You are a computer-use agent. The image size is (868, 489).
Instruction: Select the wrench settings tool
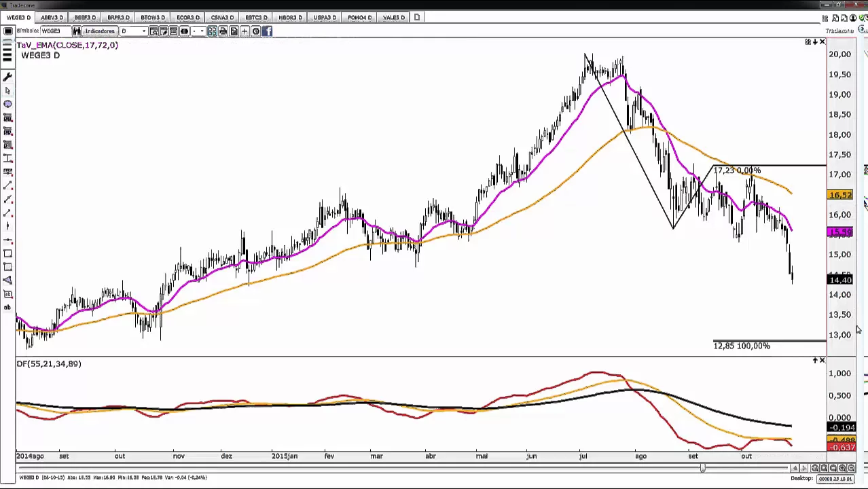point(7,77)
